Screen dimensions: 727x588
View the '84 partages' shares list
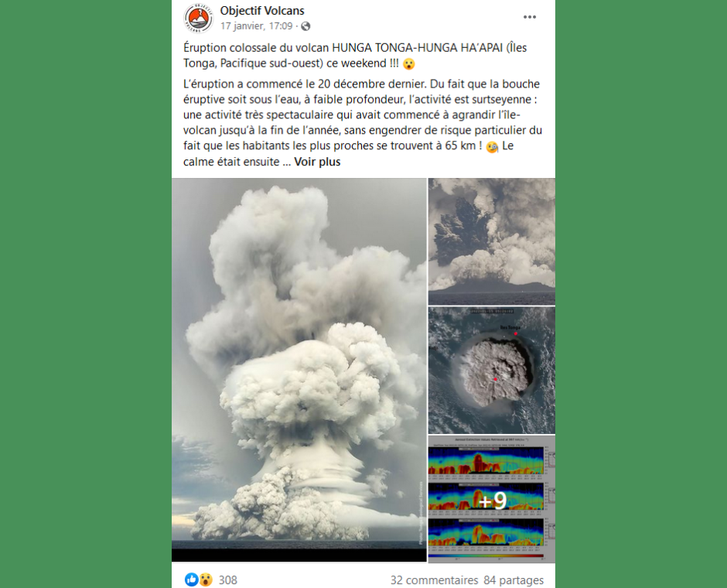[x=514, y=580]
